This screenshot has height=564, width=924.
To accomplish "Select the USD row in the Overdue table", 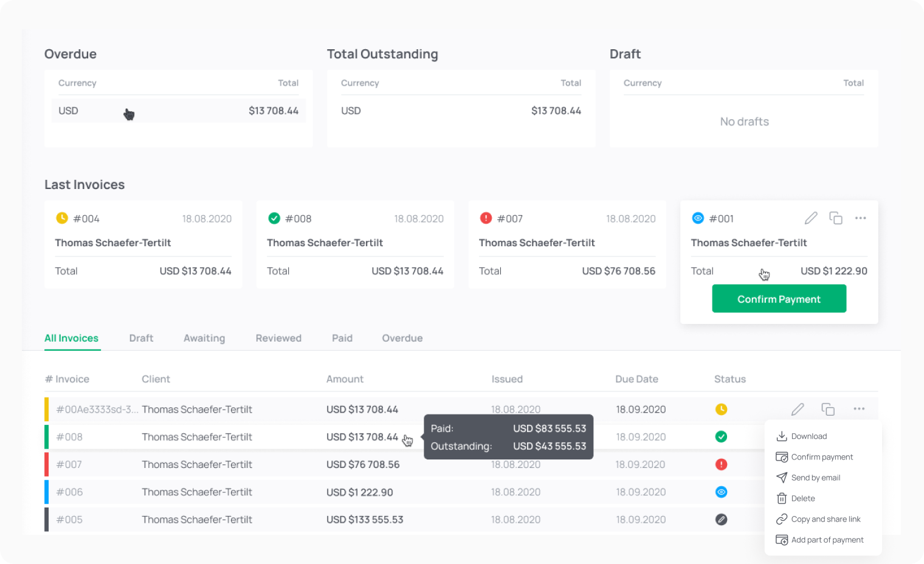I will pyautogui.click(x=178, y=111).
